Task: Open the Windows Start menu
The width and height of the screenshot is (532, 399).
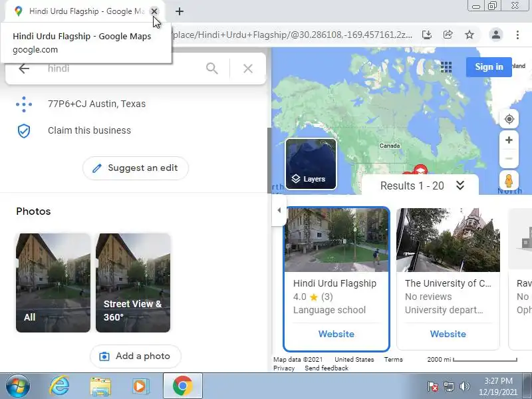Action: [18, 386]
